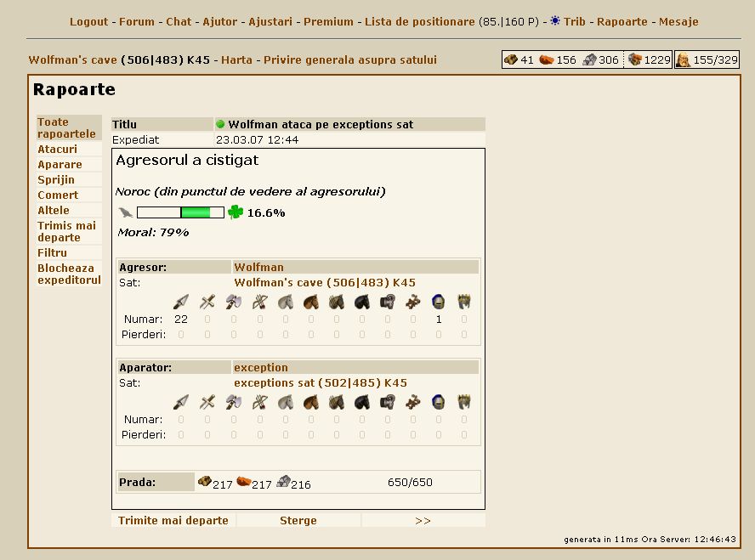Click the spear unit icon in Agresor row

(x=180, y=302)
